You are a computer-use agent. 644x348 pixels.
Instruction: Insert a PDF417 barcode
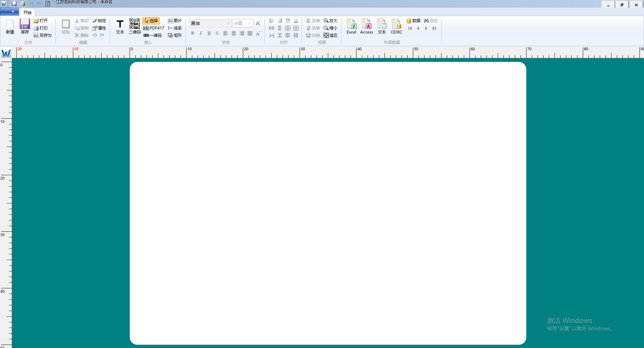(154, 28)
